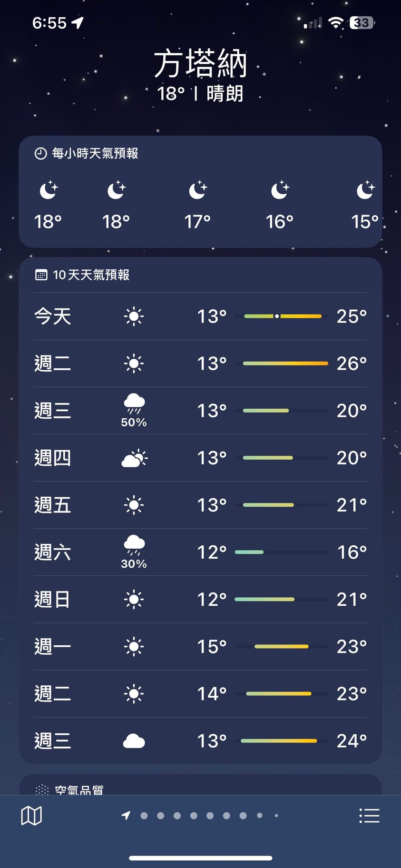Screen dimensions: 401x868
Task: Tap the 方塔納 city title
Action: click(200, 64)
